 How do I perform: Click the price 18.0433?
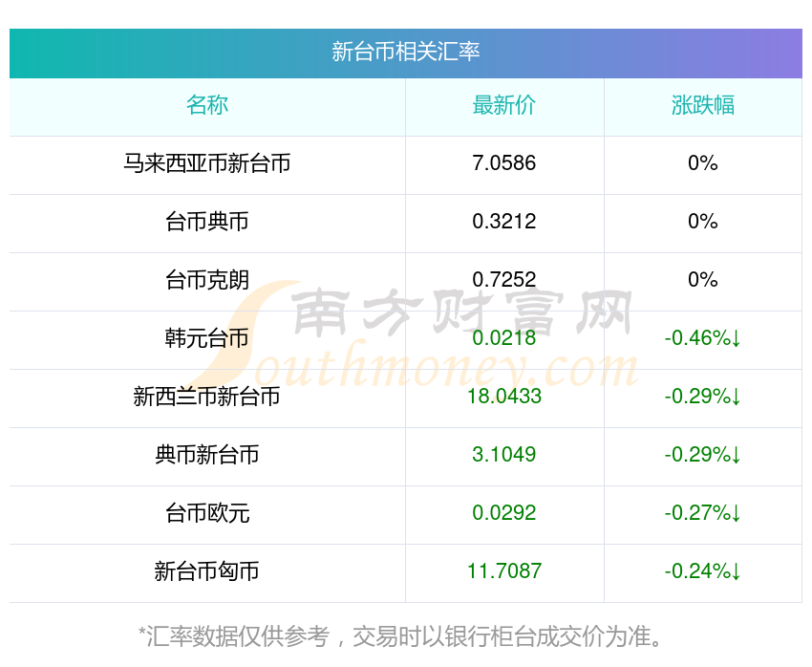503,397
